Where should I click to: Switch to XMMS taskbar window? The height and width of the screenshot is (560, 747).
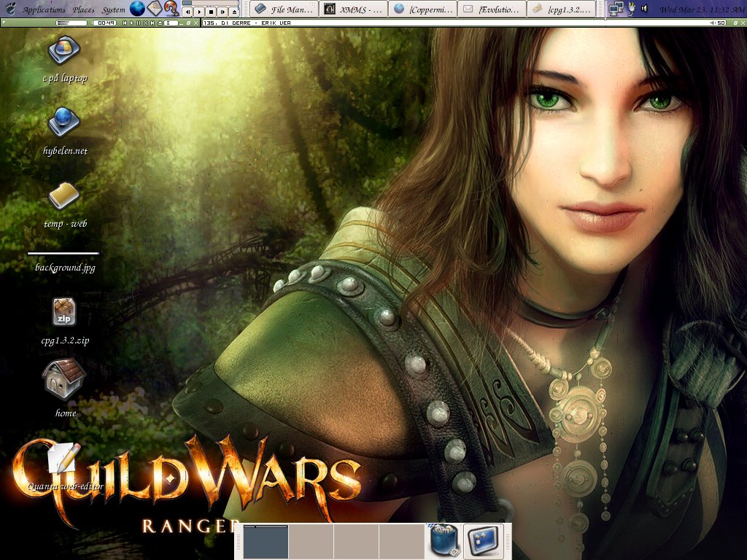353,9
